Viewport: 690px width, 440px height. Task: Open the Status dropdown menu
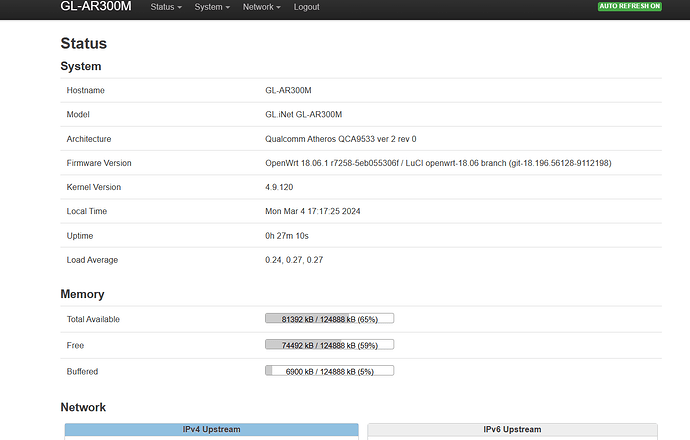(166, 7)
